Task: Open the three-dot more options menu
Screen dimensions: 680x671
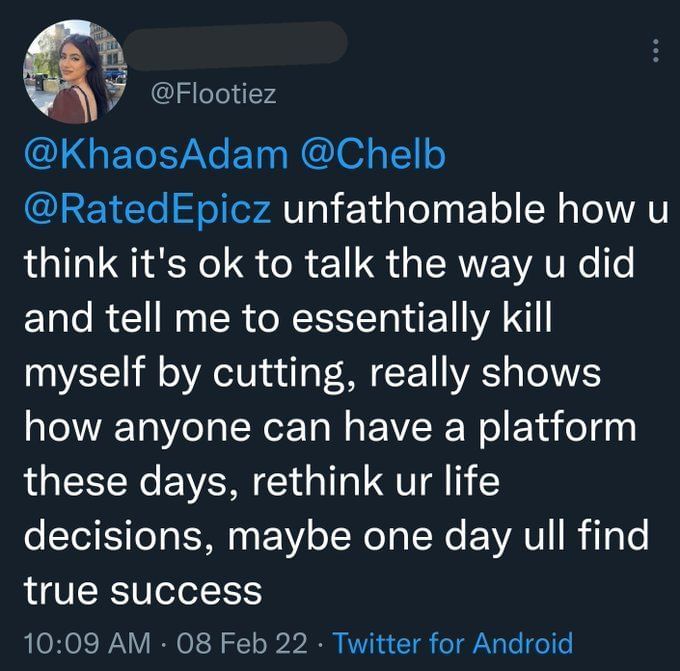Action: point(656,49)
